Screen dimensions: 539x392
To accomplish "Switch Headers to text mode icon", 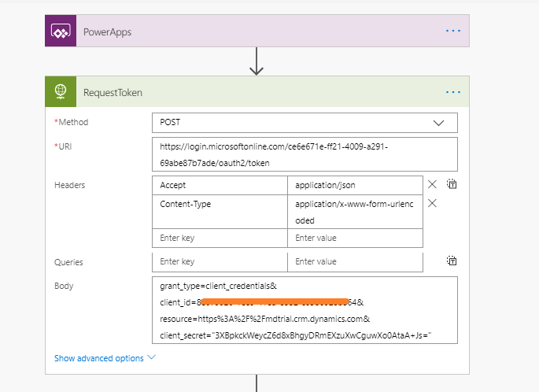I will pos(452,184).
